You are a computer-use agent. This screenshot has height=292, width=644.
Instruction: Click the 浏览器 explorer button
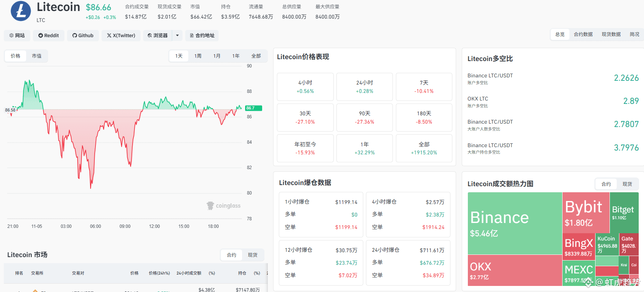[158, 35]
